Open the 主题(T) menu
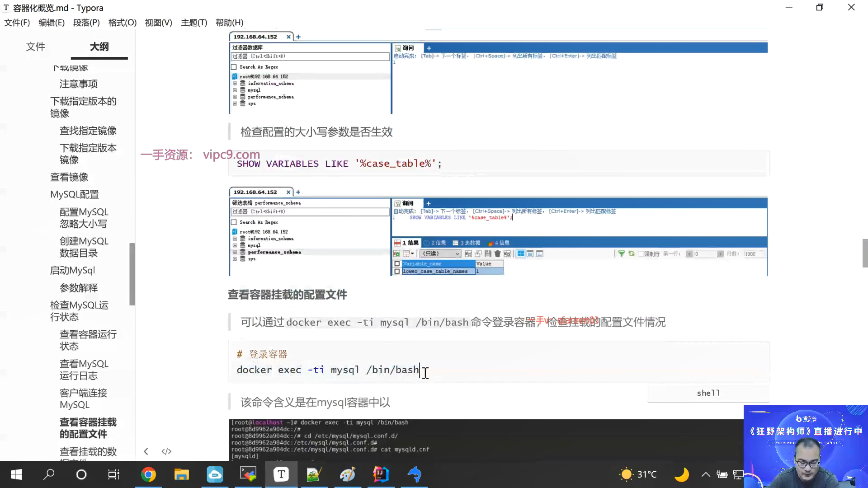The height and width of the screenshot is (488, 868). (x=193, y=23)
